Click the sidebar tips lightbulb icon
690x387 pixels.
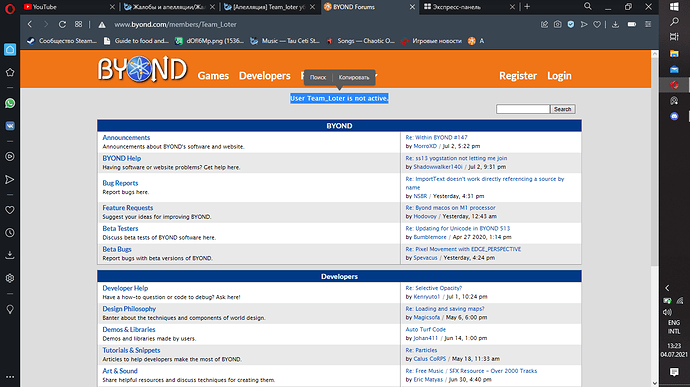pos(10,310)
